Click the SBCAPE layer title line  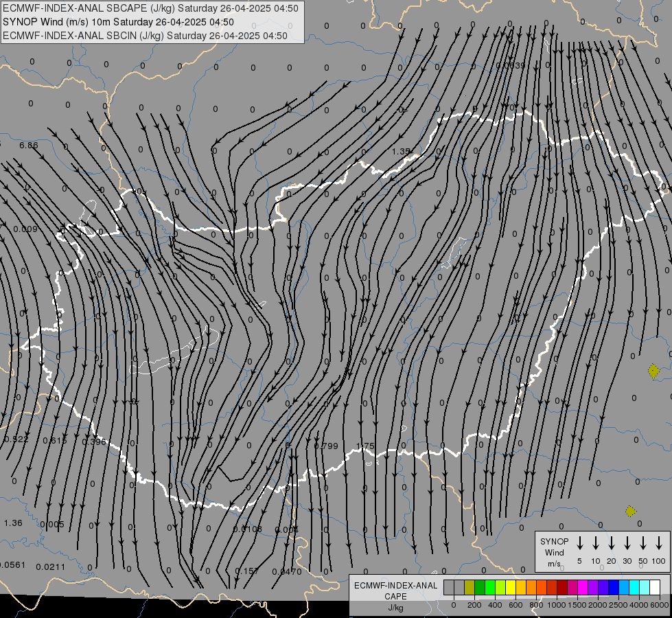(150, 8)
